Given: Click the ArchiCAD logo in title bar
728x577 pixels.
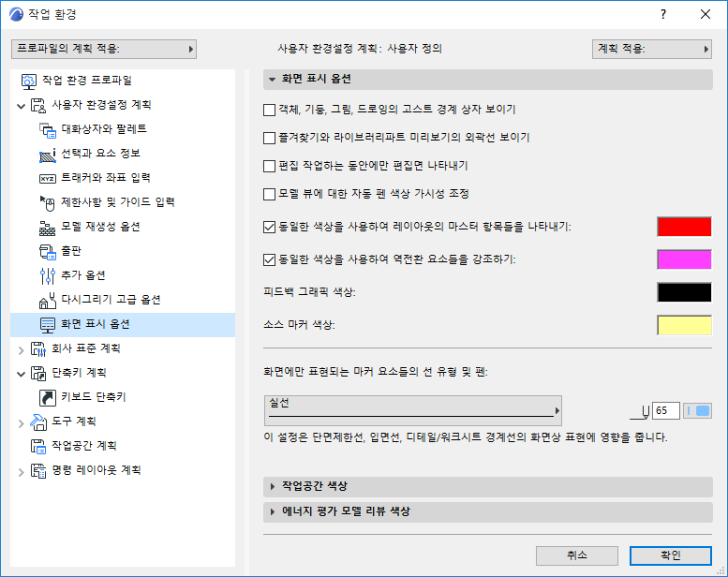Looking at the screenshot, I should 16,14.
